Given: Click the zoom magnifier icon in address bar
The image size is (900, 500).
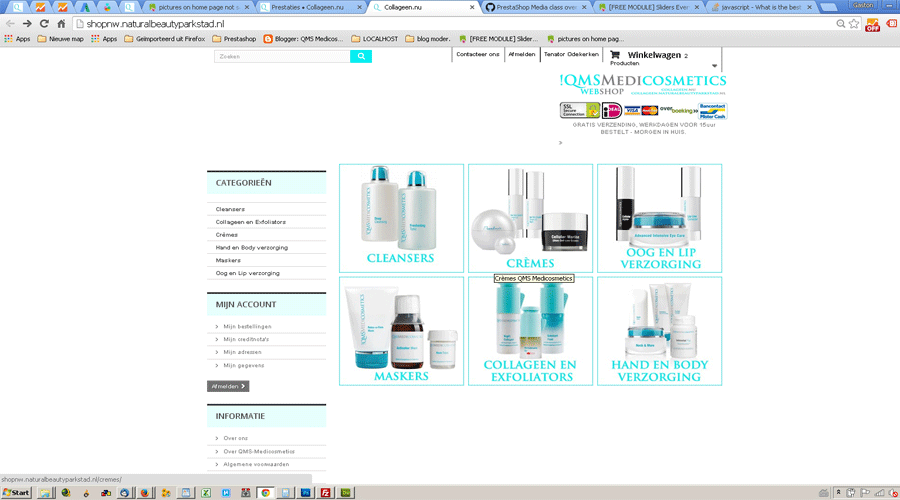Looking at the screenshot, I should click(x=840, y=24).
